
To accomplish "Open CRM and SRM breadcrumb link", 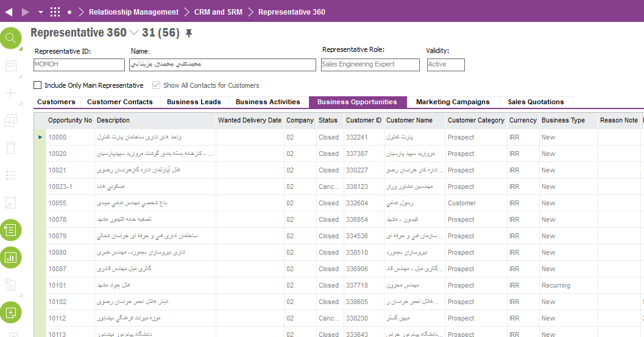I will click(x=218, y=12).
